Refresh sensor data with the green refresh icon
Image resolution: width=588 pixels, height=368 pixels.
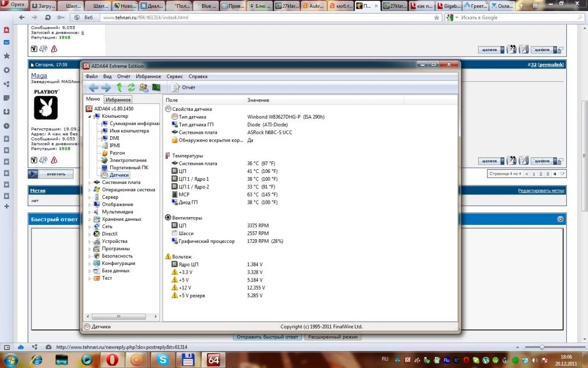(x=131, y=87)
